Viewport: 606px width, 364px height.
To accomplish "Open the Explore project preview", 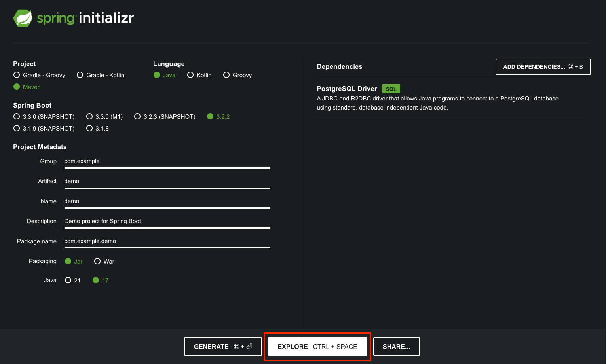I will (x=317, y=346).
